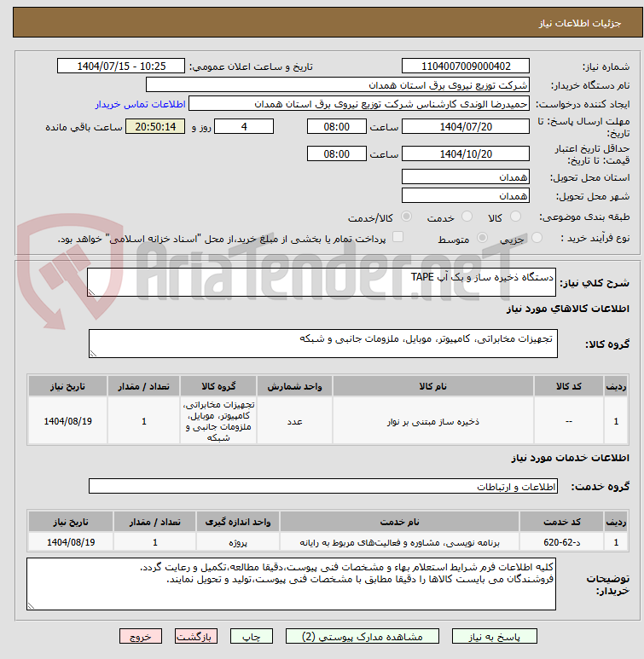Click the response deadline time 08:00 field
Viewport: 644px width, 659px height.
[337, 126]
